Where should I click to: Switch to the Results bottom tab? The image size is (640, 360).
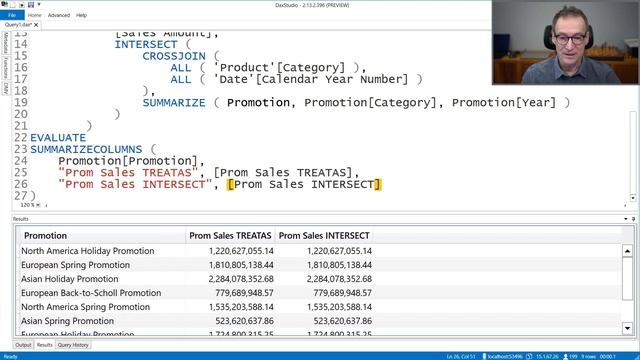44,345
